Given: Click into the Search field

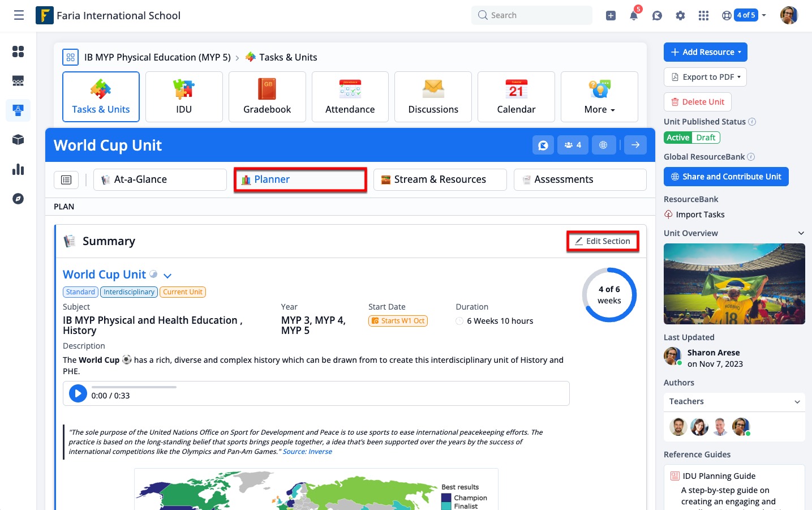Looking at the screenshot, I should pyautogui.click(x=532, y=15).
